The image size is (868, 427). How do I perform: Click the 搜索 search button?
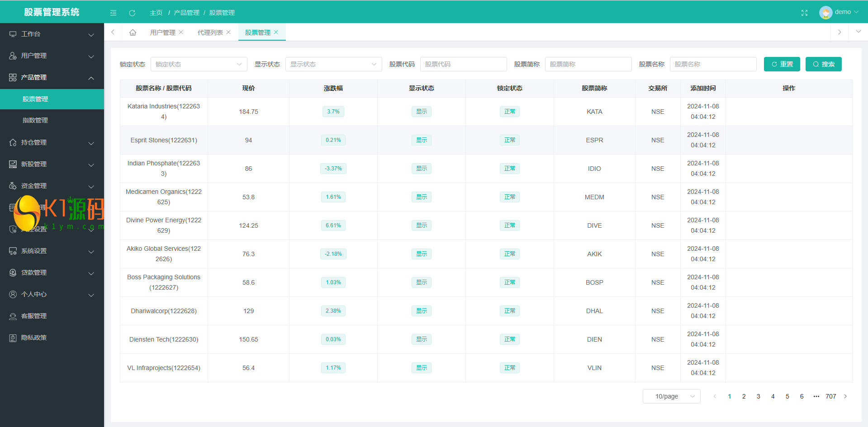(823, 64)
